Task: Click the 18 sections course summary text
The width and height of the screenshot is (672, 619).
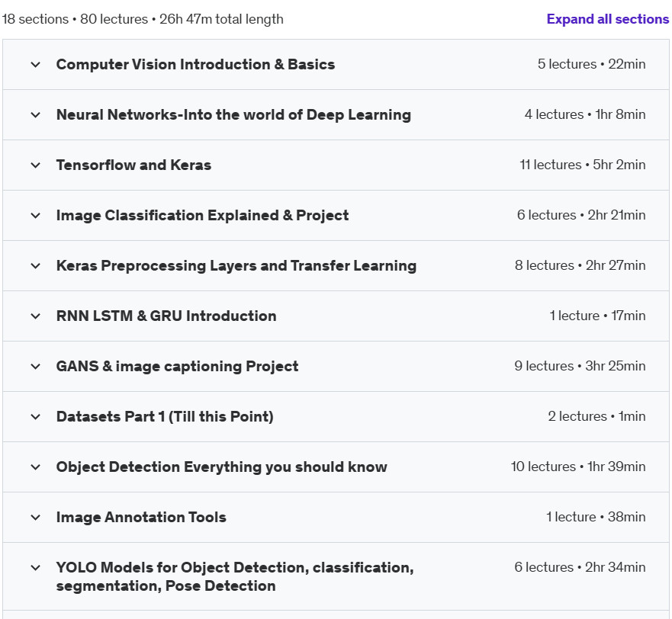Action: click(143, 19)
